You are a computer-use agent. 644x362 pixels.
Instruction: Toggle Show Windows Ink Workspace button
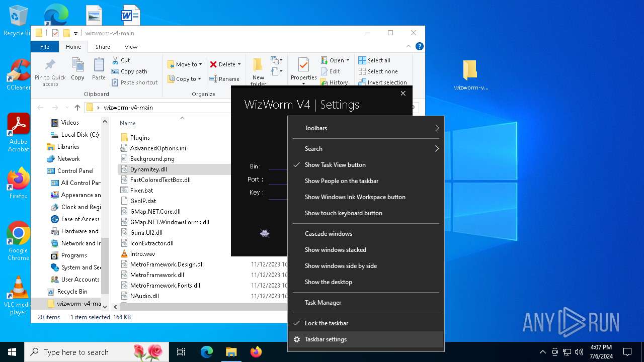pos(366,197)
